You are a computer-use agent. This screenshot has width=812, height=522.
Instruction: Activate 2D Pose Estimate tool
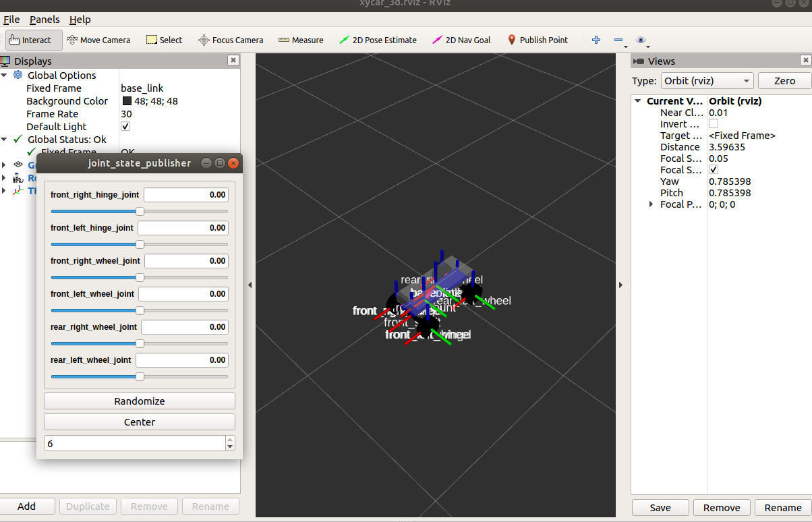pos(378,40)
